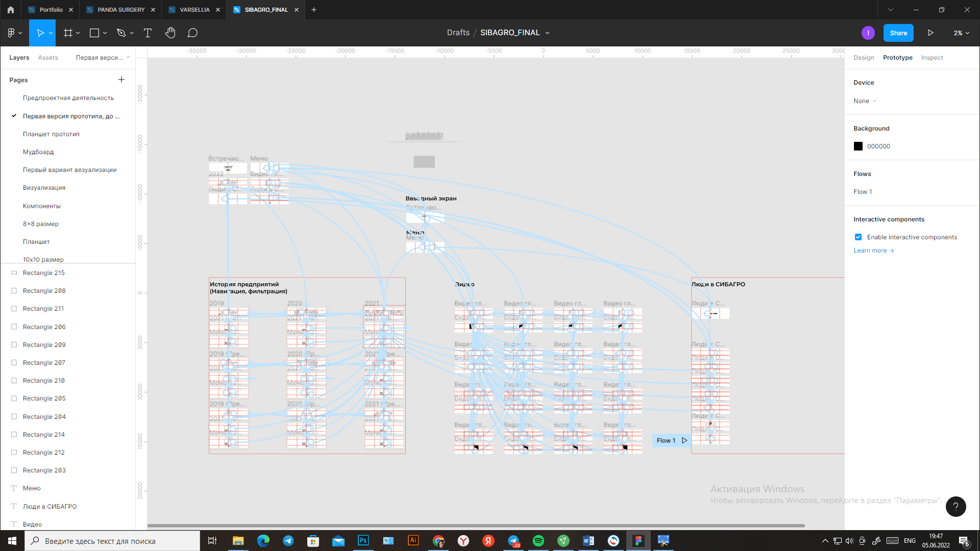
Task: Select Flow 1 in Flows section
Action: tap(863, 192)
